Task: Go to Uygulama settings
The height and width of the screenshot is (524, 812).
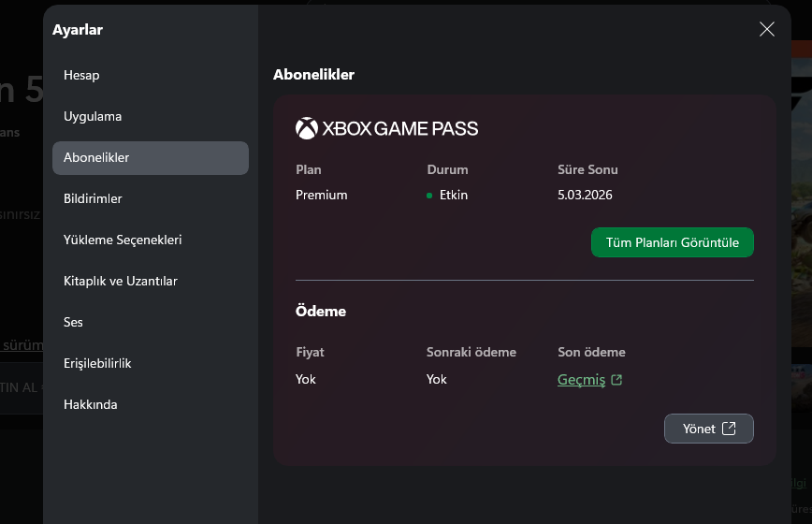Action: (151, 117)
